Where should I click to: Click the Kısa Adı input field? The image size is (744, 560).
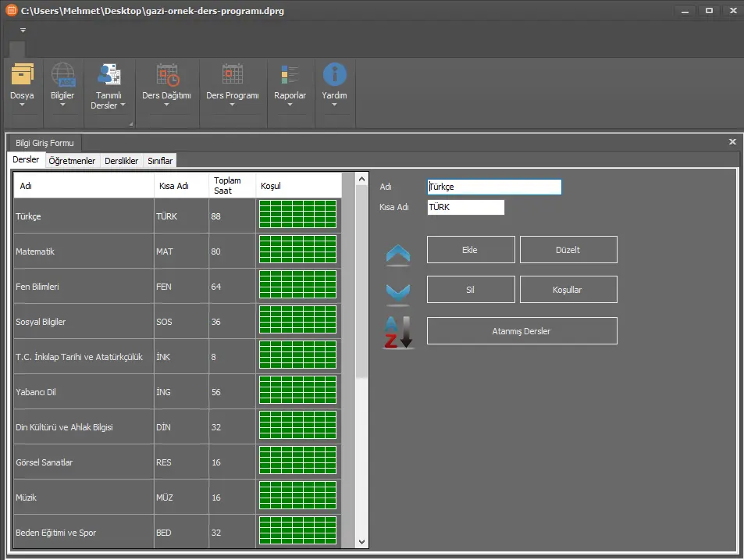[x=465, y=208]
